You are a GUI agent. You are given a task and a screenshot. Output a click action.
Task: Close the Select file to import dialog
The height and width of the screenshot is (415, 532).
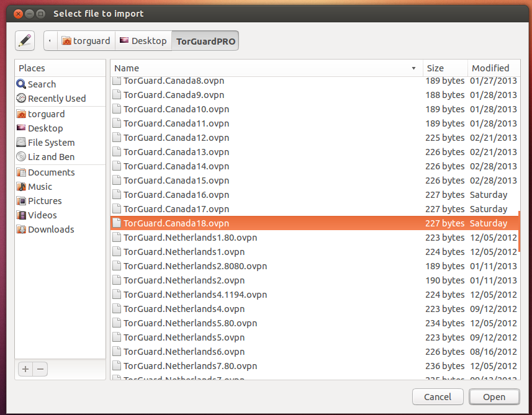(x=19, y=14)
